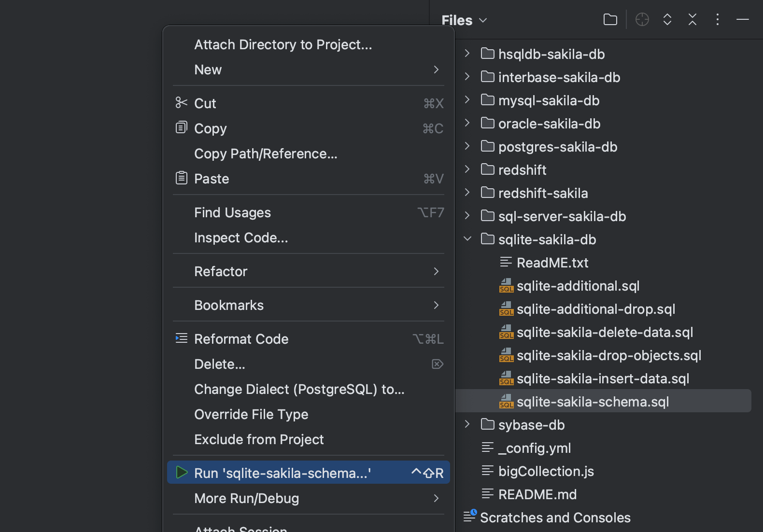Click the SQL icon of sqlite-additional.sql

click(506, 286)
